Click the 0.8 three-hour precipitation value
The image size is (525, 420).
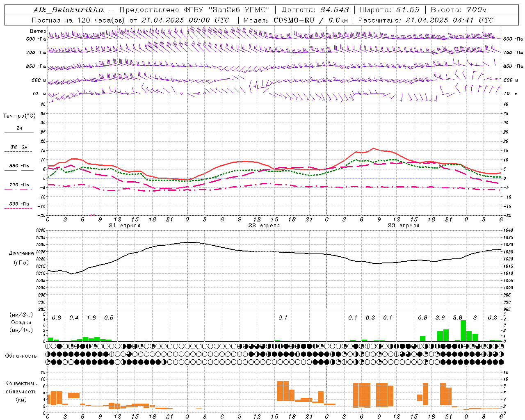[x=57, y=318]
